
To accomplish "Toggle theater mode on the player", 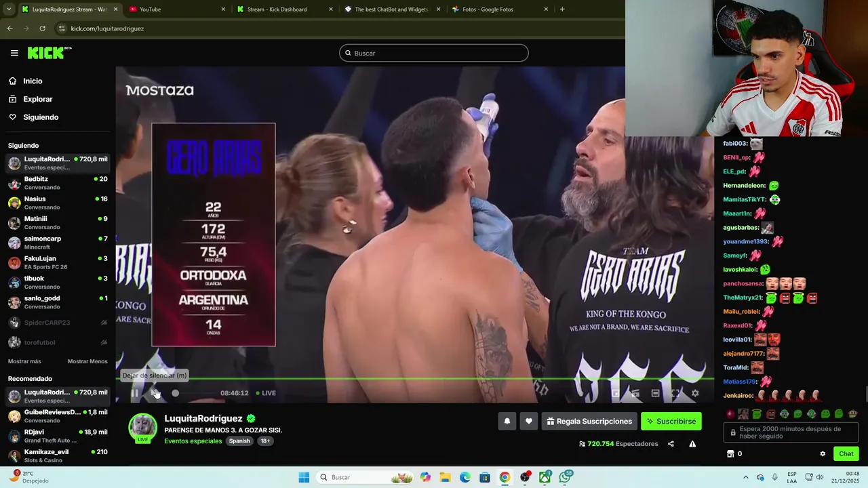I will (x=655, y=393).
